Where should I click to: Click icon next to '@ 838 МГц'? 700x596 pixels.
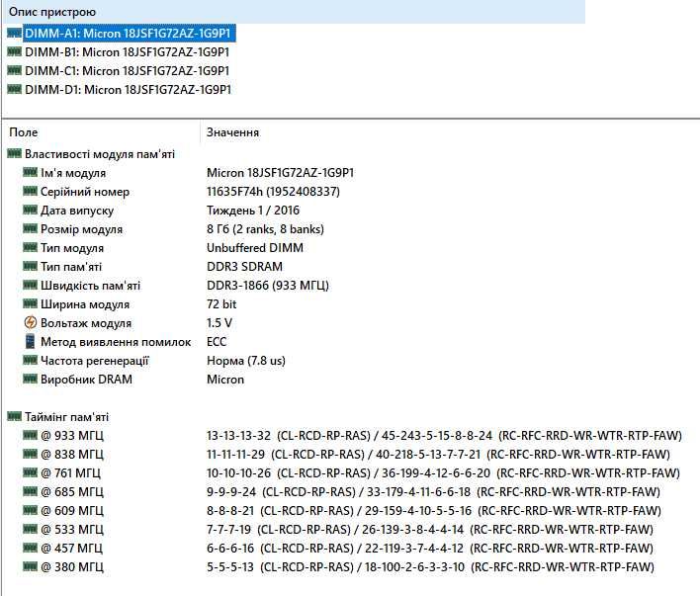click(30, 454)
